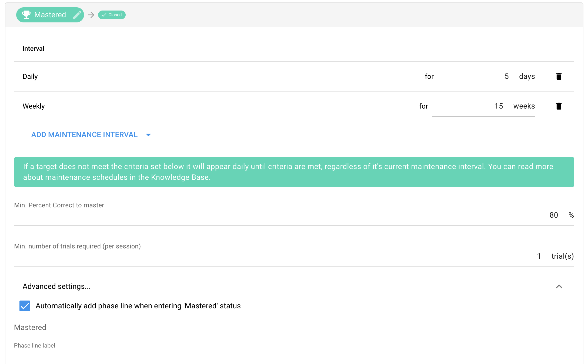
Task: Collapse the Advanced settings chevron
Action: [x=559, y=287]
